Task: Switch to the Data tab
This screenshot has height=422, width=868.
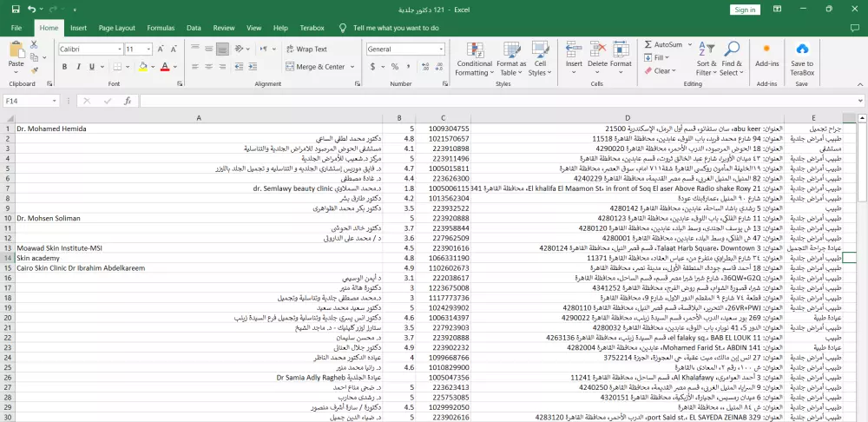Action: (194, 28)
